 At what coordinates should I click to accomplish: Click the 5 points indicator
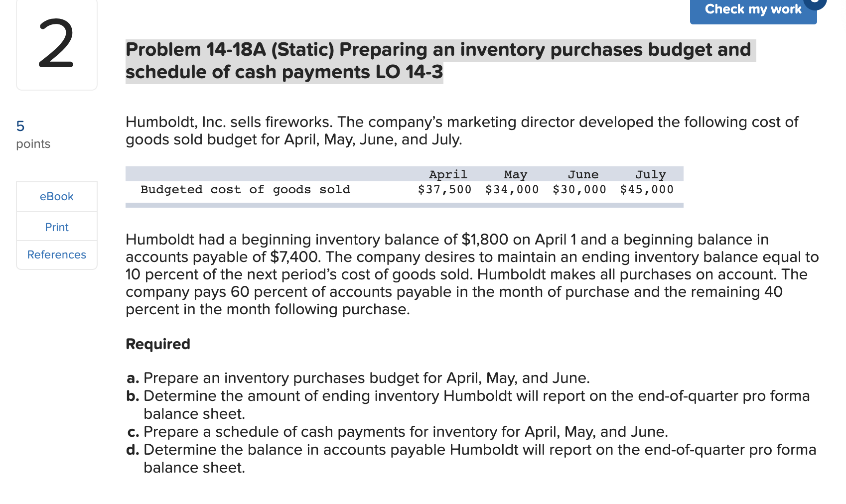click(x=20, y=126)
